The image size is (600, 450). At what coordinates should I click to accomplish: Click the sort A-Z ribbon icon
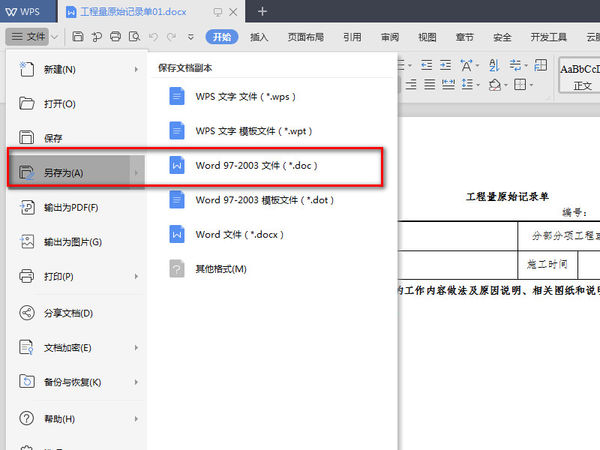[494, 65]
